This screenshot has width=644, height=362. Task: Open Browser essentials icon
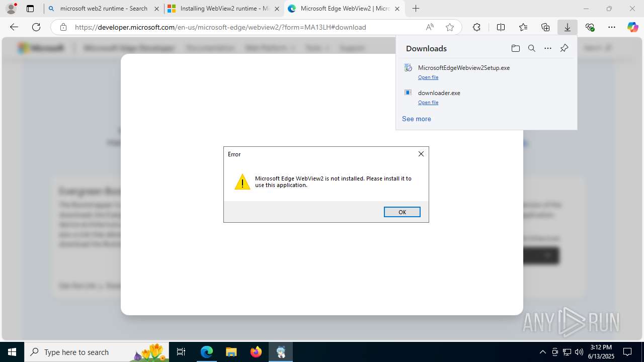point(590,27)
